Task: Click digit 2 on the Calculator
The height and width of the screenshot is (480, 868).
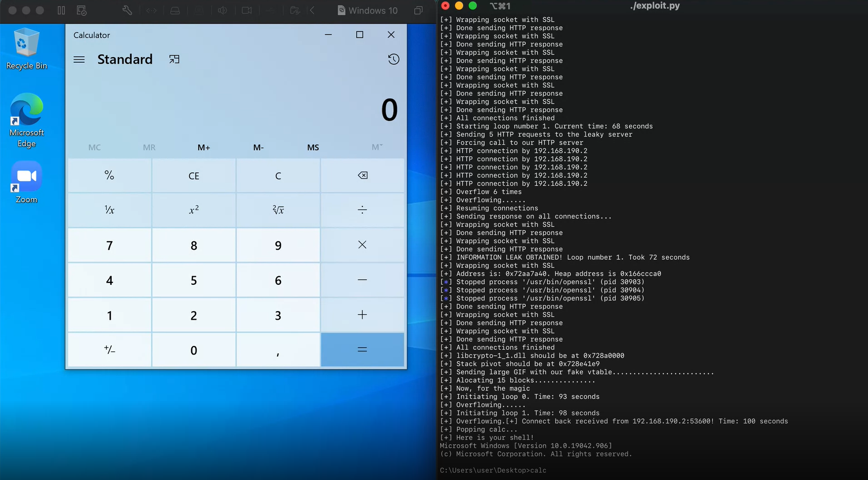Action: click(194, 315)
